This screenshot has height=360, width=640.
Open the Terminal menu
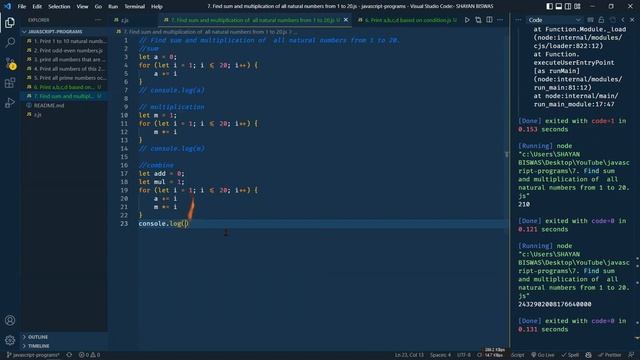pyautogui.click(x=134, y=6)
